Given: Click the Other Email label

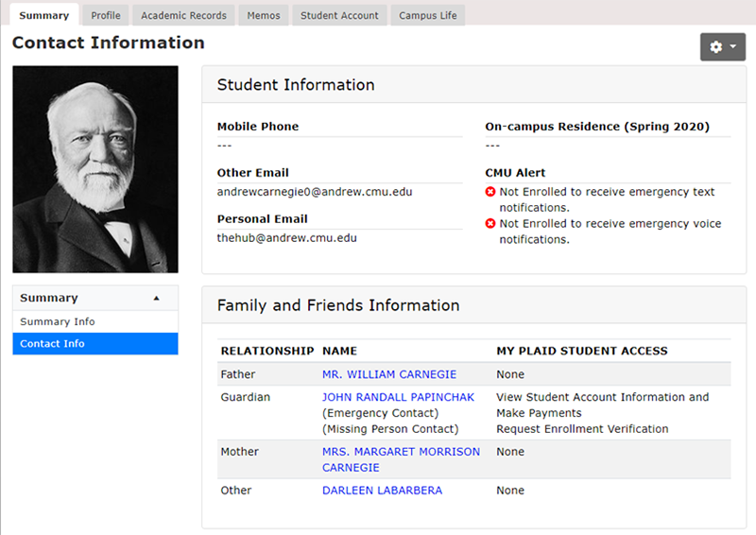Looking at the screenshot, I should pos(252,173).
